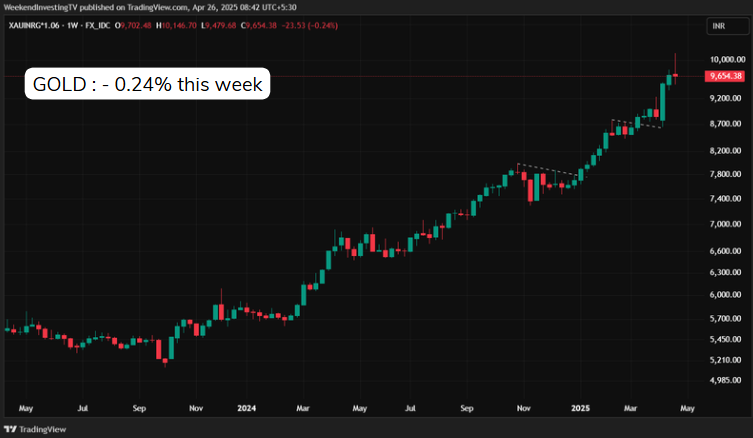This screenshot has height=438, width=753.
Task: Click the 4,985.00 level on price axis
Action: pyautogui.click(x=725, y=380)
